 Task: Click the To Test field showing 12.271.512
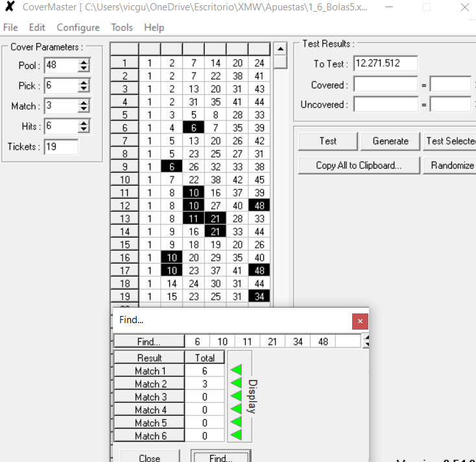tap(386, 64)
